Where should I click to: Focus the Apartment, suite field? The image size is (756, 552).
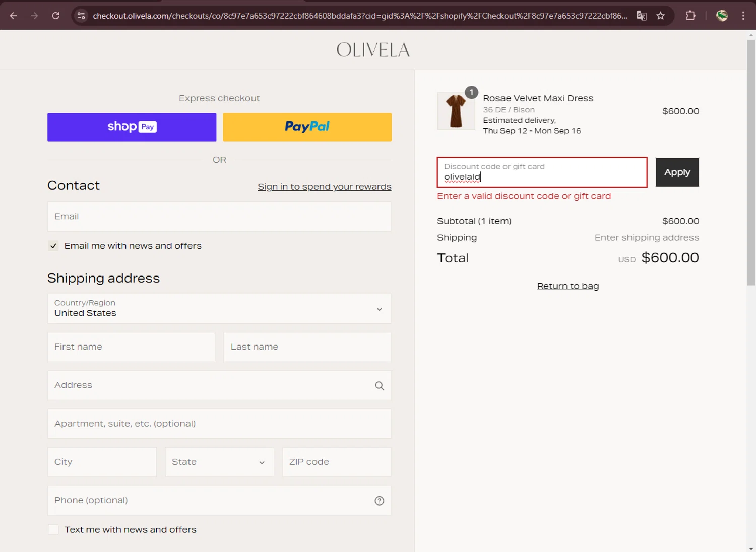(x=219, y=424)
